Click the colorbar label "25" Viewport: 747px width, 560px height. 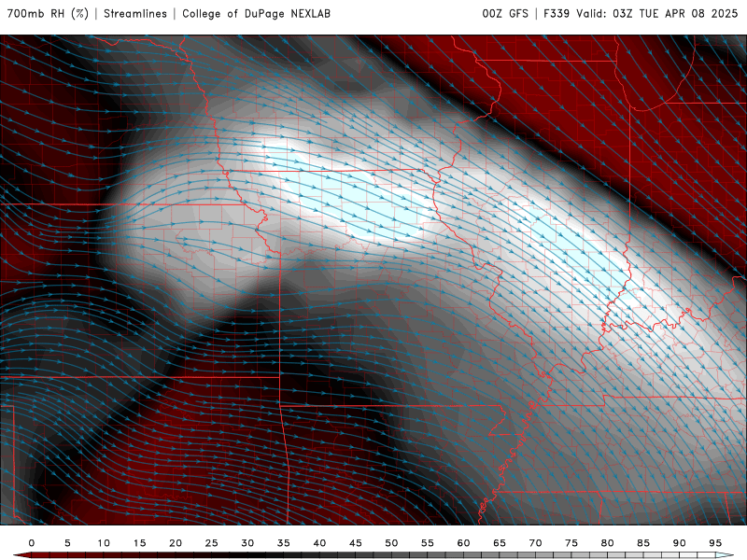click(212, 543)
